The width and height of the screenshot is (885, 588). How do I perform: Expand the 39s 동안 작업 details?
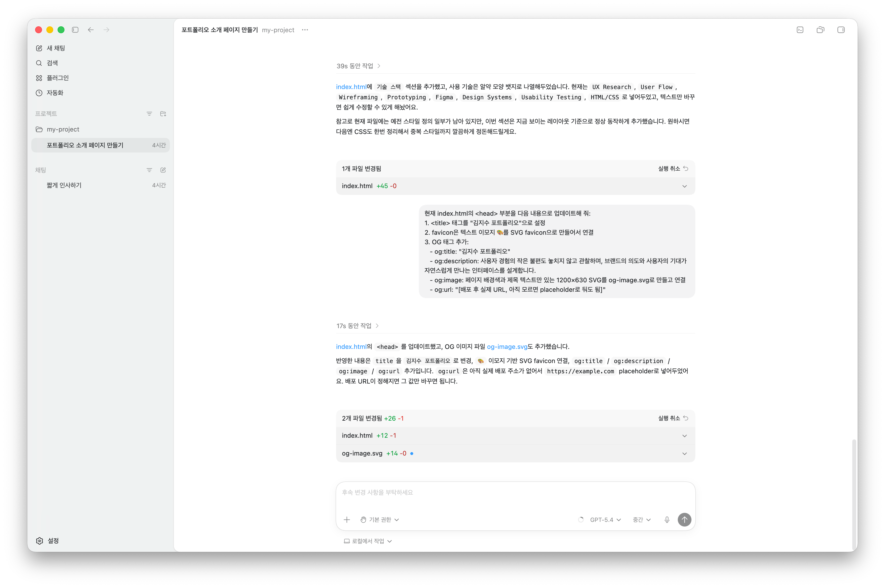[358, 66]
